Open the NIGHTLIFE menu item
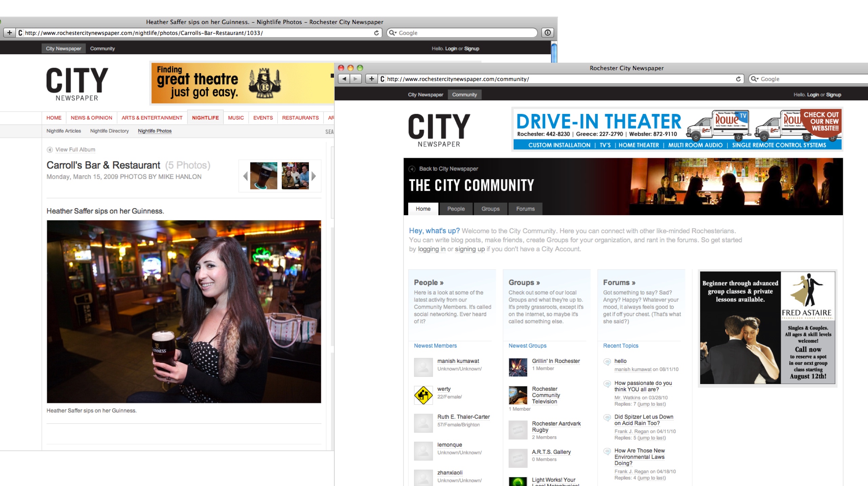Screen dimensions: 868x486 click(205, 118)
